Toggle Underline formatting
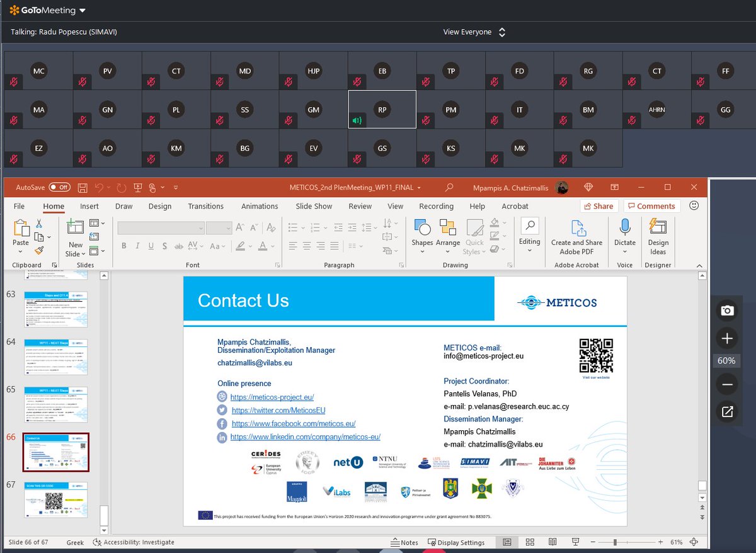This screenshot has height=553, width=756. click(152, 246)
